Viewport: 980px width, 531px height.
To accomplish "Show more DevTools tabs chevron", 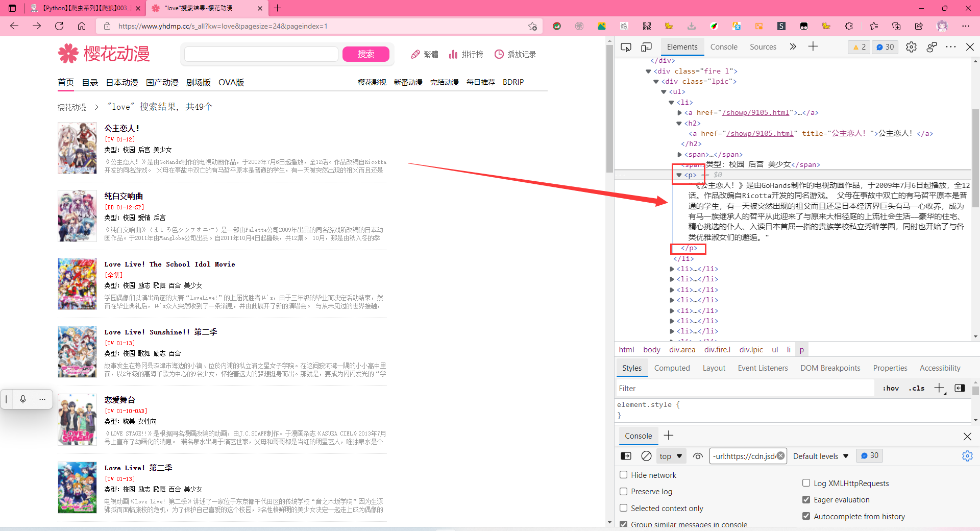I will [793, 46].
